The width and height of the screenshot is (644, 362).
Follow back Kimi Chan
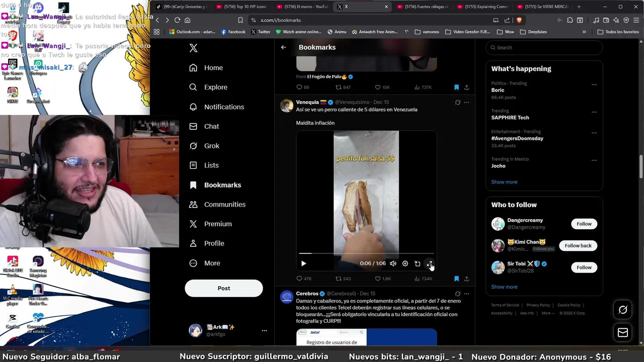point(578,245)
